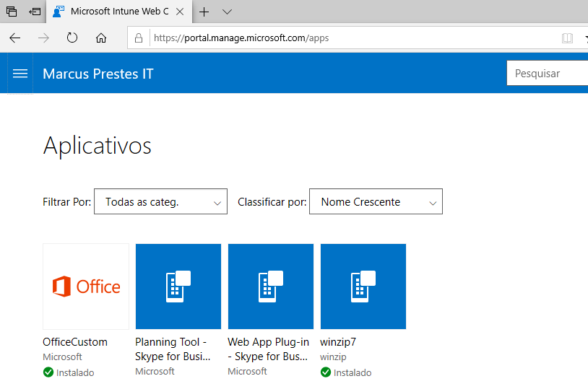The image size is (588, 389).
Task: Click the Pesquisar search field
Action: [548, 73]
